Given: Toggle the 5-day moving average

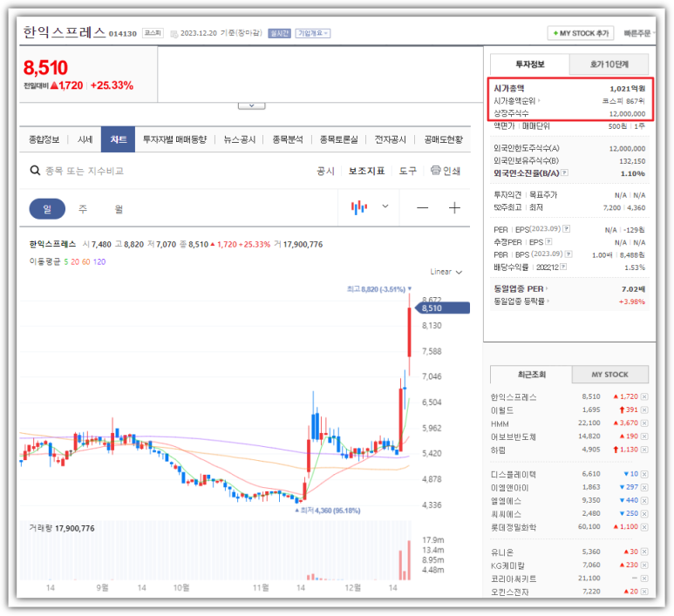Looking at the screenshot, I should tap(66, 261).
